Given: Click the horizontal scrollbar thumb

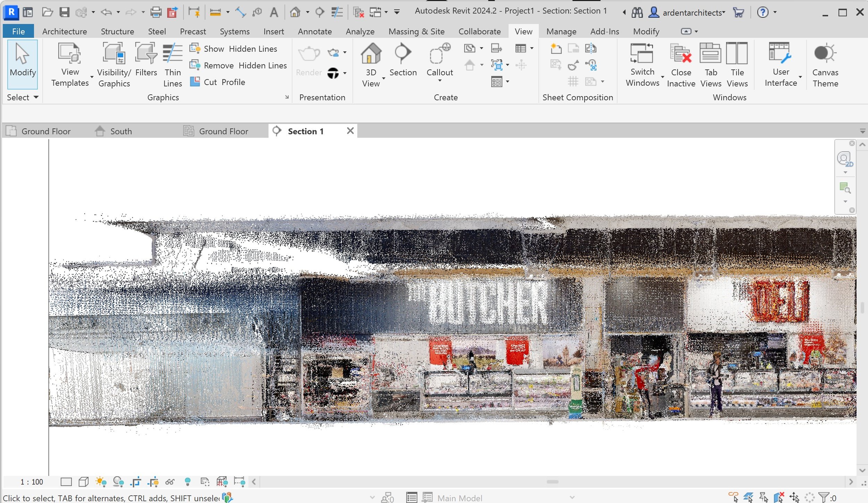Looking at the screenshot, I should coord(552,482).
